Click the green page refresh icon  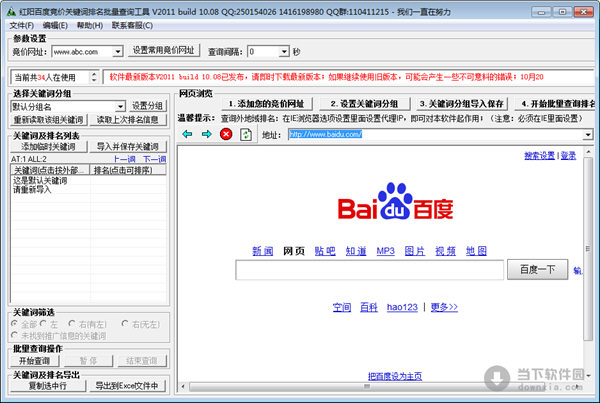246,134
